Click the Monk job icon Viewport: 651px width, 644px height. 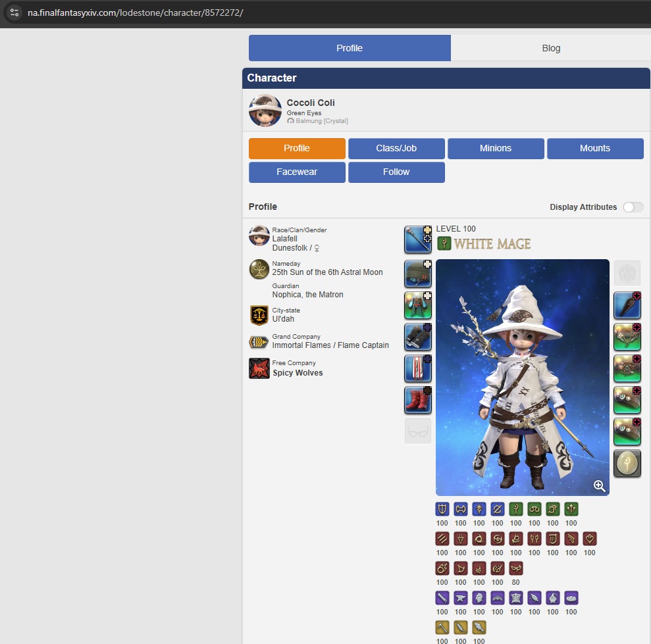(x=442, y=539)
